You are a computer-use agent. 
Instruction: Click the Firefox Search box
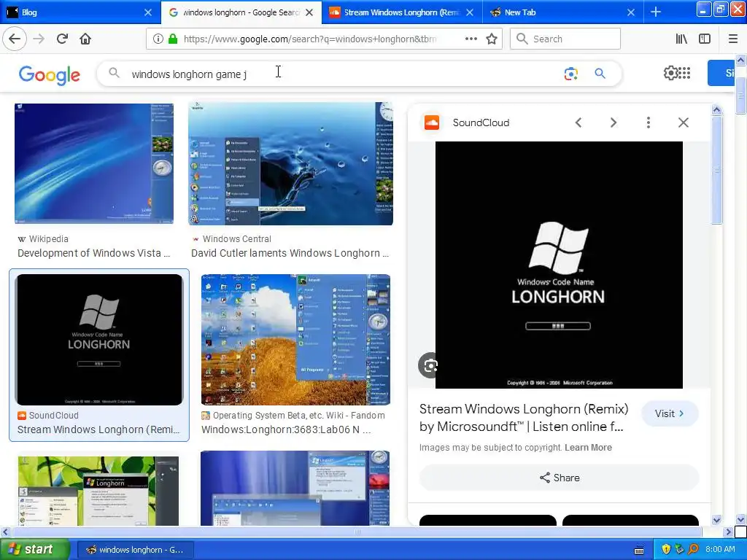click(x=565, y=39)
